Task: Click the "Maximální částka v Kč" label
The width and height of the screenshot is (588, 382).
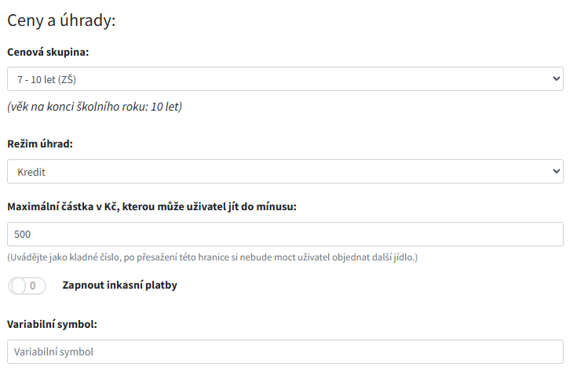Action: [151, 207]
